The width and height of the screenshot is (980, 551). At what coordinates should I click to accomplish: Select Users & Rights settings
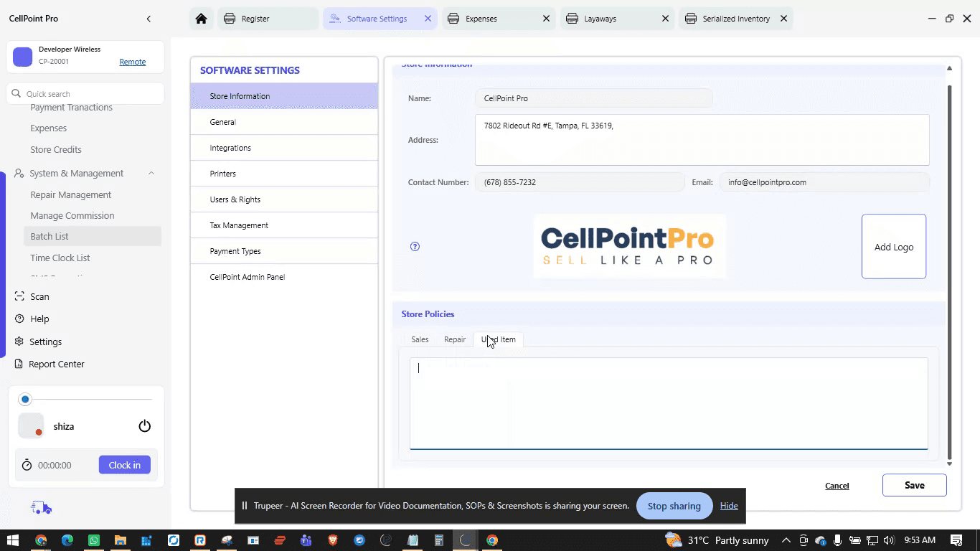pyautogui.click(x=284, y=199)
